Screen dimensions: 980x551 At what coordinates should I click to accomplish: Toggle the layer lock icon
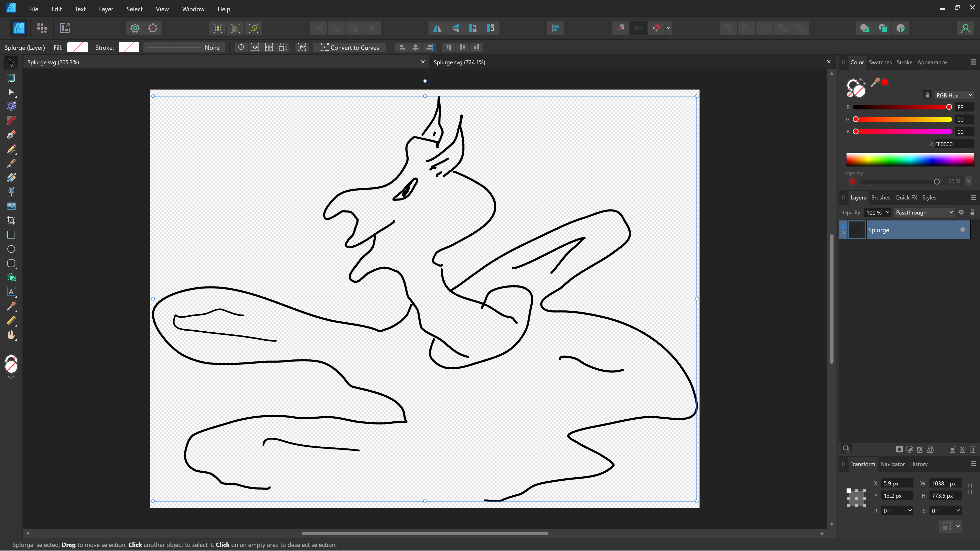[972, 212]
